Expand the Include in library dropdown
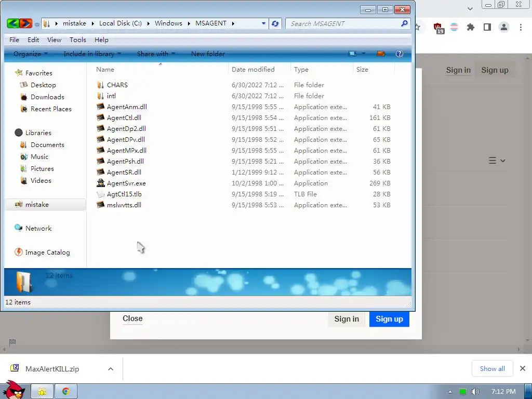The image size is (532, 399). 92,54
